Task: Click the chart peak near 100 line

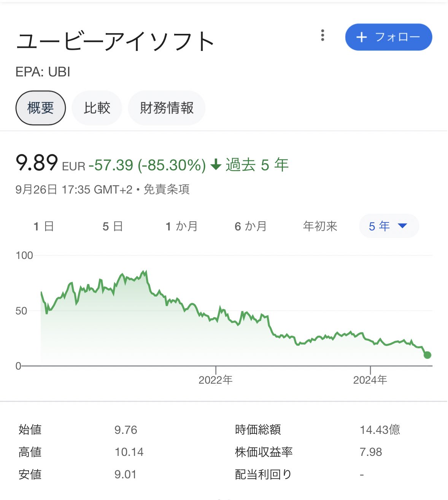Action: [x=145, y=271]
